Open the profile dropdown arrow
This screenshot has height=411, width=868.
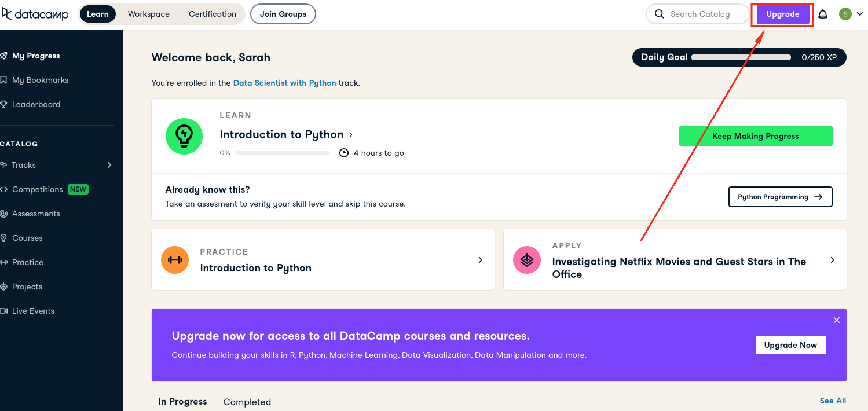tap(860, 14)
